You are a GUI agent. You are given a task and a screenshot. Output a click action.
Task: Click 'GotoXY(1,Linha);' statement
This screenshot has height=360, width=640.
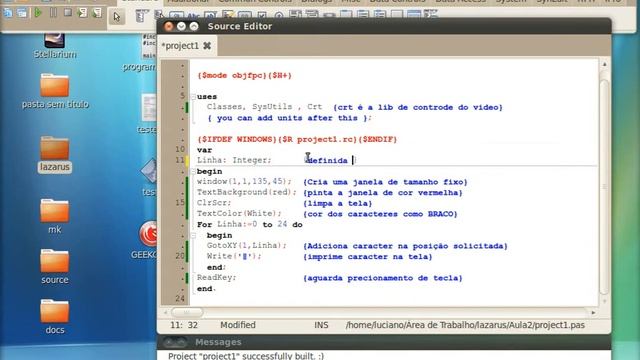click(247, 246)
